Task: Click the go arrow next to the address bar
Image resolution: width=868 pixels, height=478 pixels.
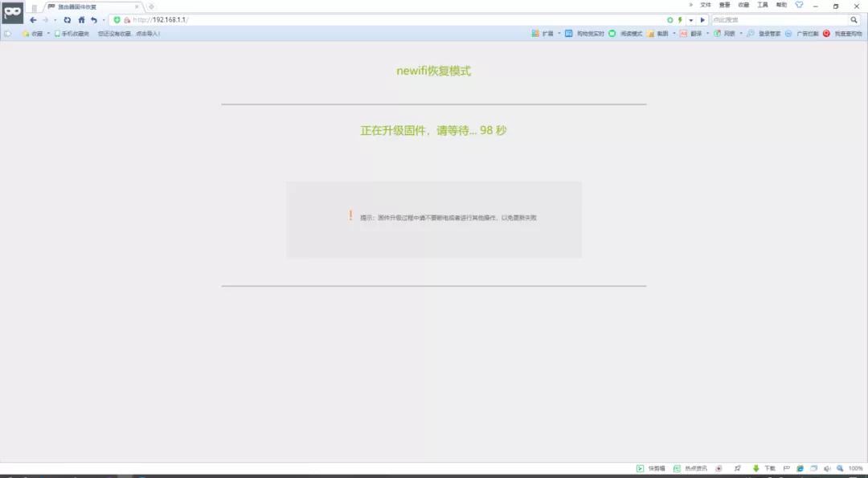Action: point(702,20)
